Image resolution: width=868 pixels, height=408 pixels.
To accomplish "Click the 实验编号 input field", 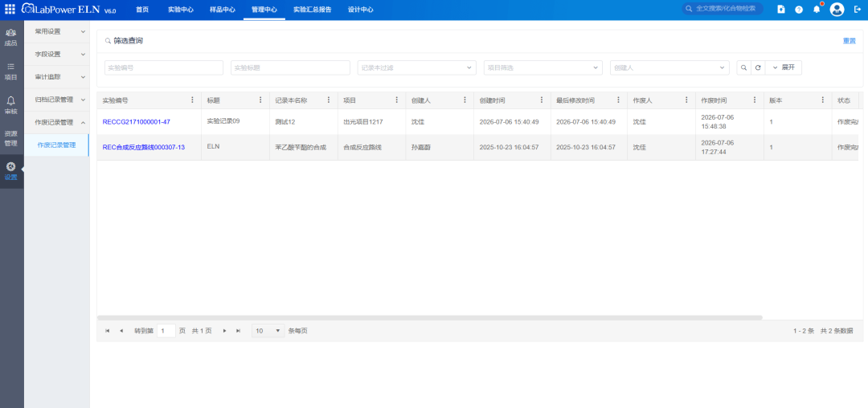I will (164, 67).
